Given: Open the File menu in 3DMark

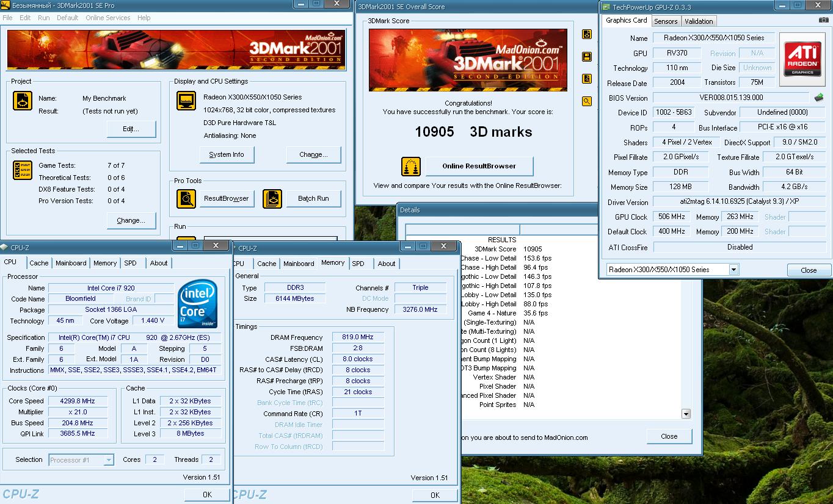Looking at the screenshot, I should click(x=7, y=18).
